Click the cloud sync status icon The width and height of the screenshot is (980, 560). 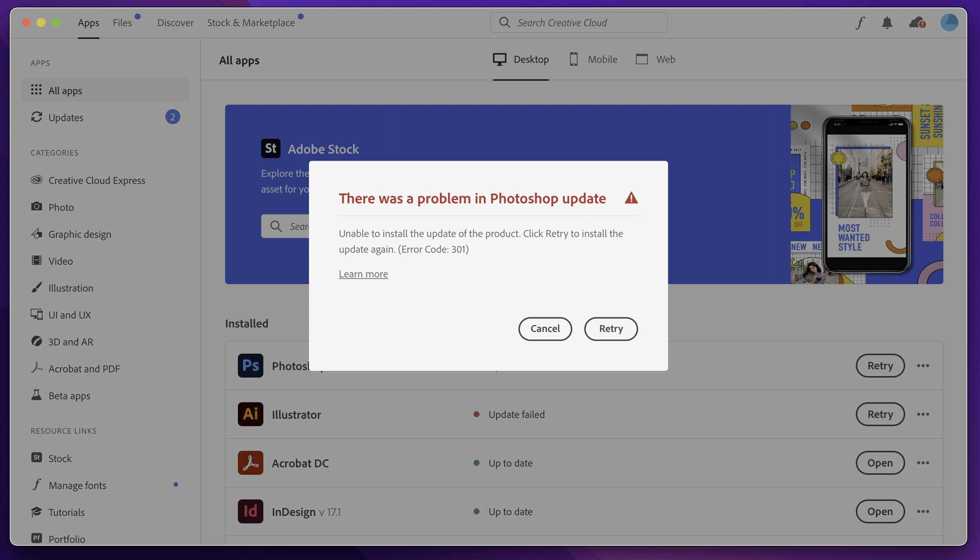(x=917, y=23)
